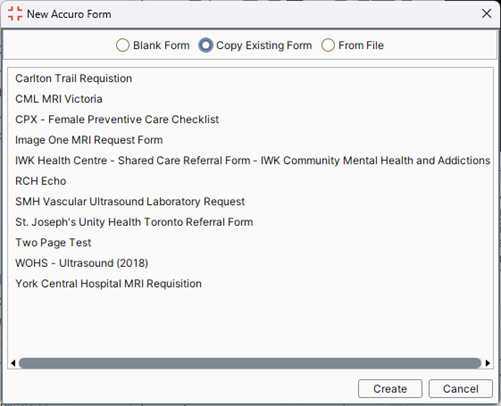Click the Create button
This screenshot has width=501, height=406.
[390, 389]
